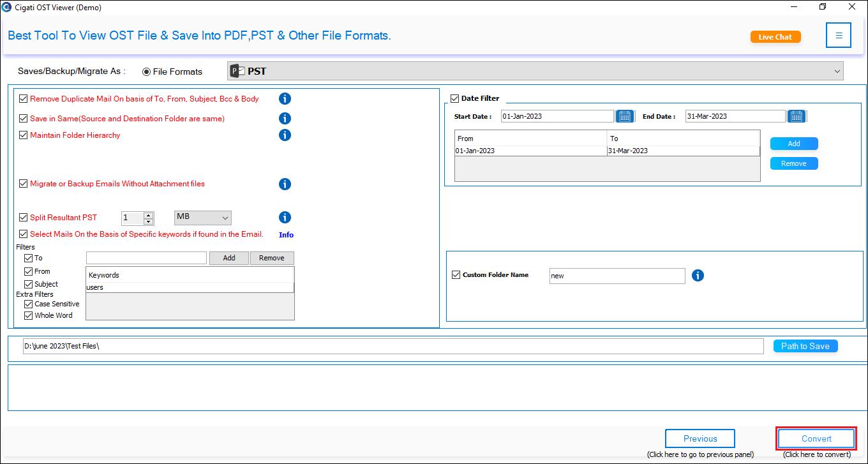Viewport: 868px width, 464px height.
Task: Click Add keyword button
Action: 229,258
